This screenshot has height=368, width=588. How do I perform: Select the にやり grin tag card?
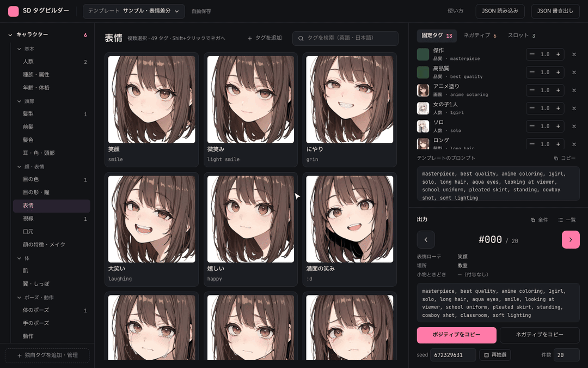(350, 109)
